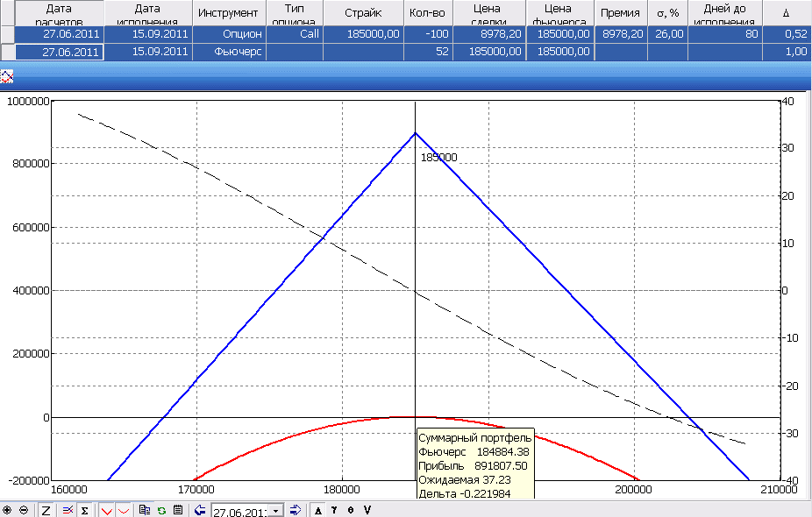Click the Инструмент column header
Viewport: 812px width, 517px height.
pyautogui.click(x=228, y=13)
